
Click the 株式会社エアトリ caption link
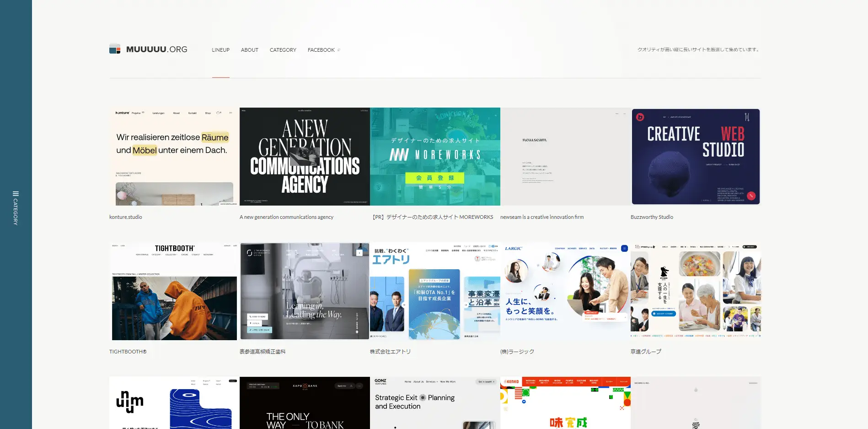coord(390,352)
